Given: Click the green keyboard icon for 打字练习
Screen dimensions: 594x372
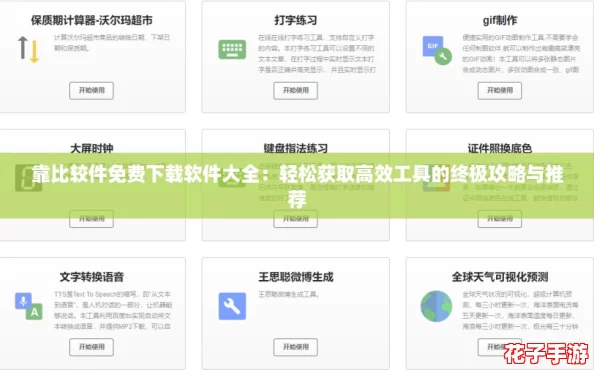Looking at the screenshot, I should (x=232, y=49).
